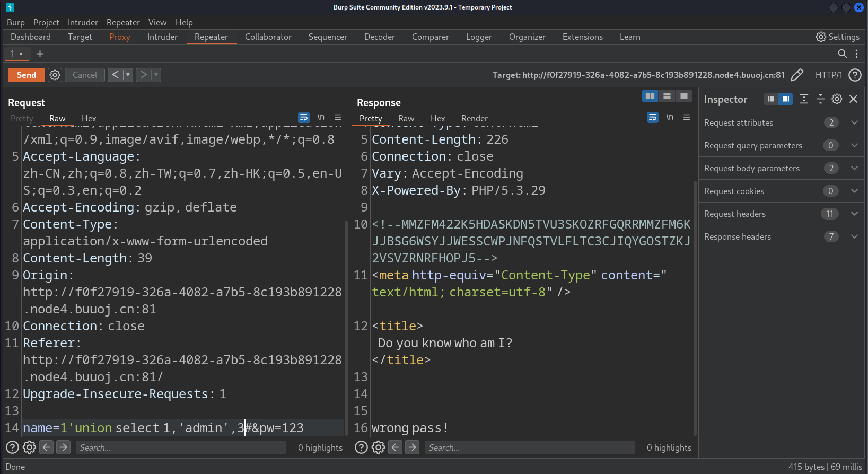Image resolution: width=868 pixels, height=474 pixels.
Task: Open Burp Settings
Action: pyautogui.click(x=837, y=37)
